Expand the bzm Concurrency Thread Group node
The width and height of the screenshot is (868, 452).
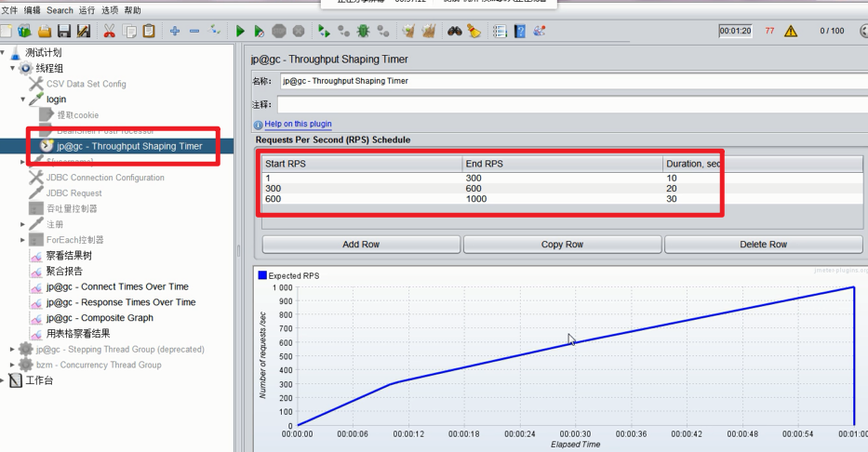tap(12, 365)
